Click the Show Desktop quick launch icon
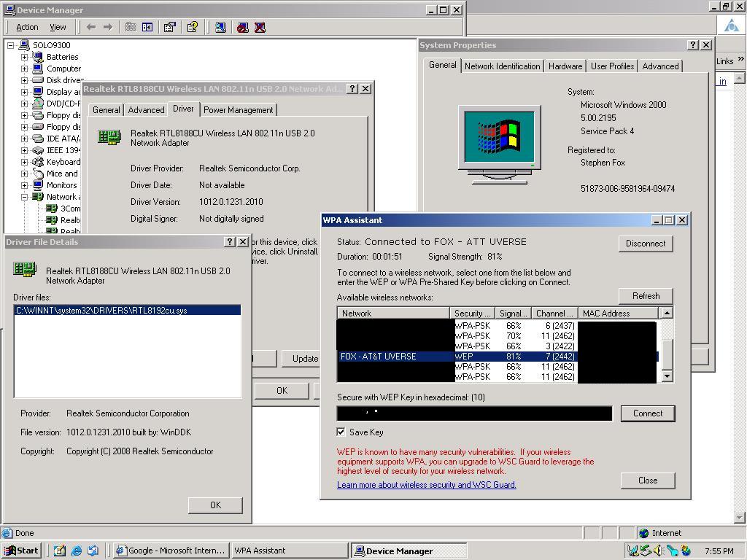This screenshot has height=560, width=747. [x=60, y=551]
